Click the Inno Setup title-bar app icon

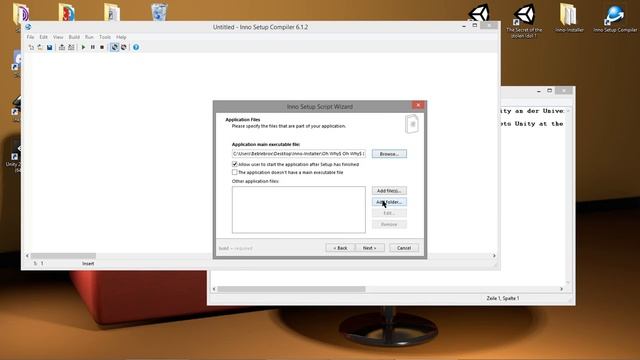click(28, 27)
